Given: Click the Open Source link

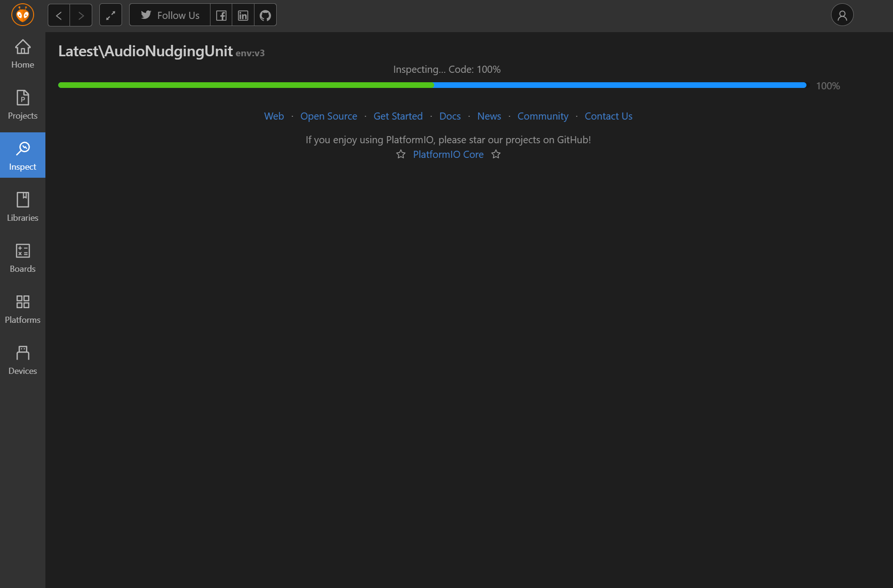Looking at the screenshot, I should point(329,116).
